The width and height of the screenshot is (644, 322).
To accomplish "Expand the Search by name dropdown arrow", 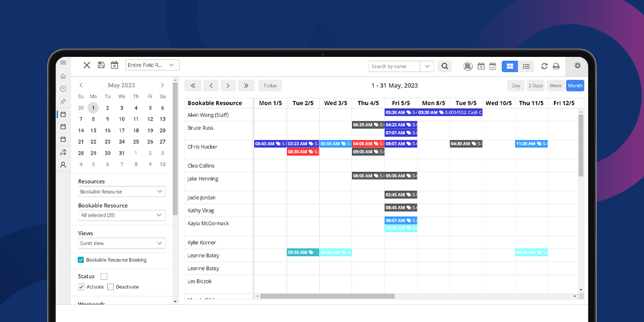I will coord(427,67).
